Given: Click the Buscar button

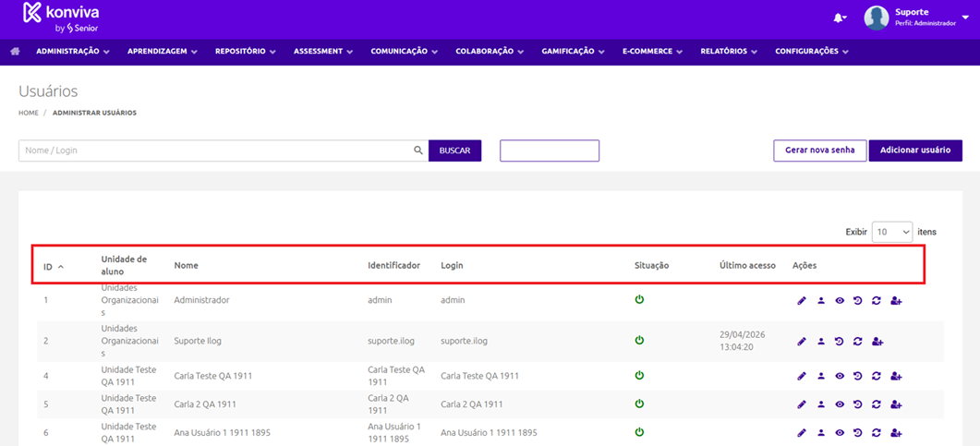Looking at the screenshot, I should point(455,151).
